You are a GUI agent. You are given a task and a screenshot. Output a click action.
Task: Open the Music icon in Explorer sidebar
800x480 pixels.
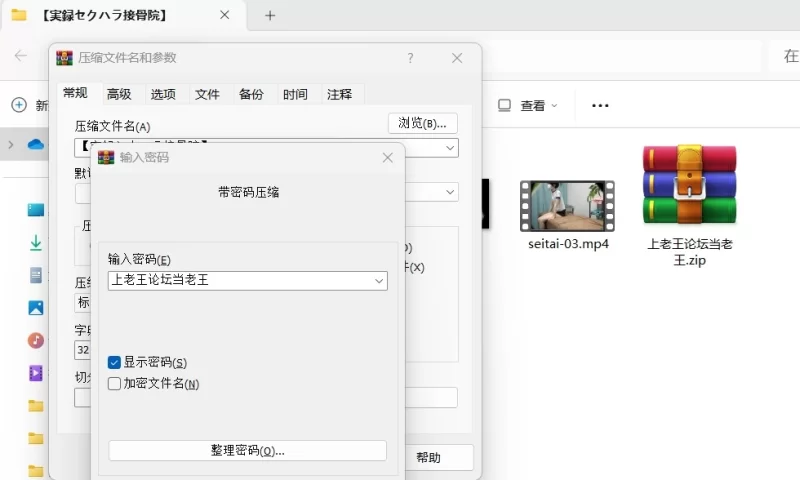36,340
